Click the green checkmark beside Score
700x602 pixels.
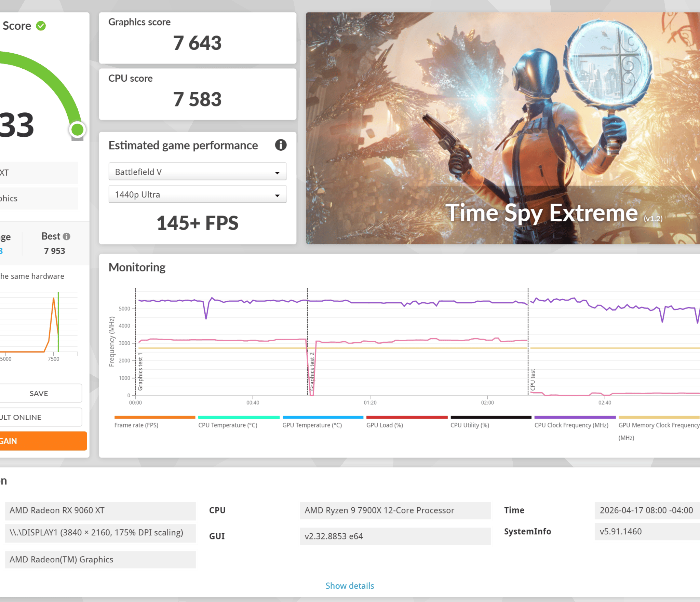pos(41,26)
